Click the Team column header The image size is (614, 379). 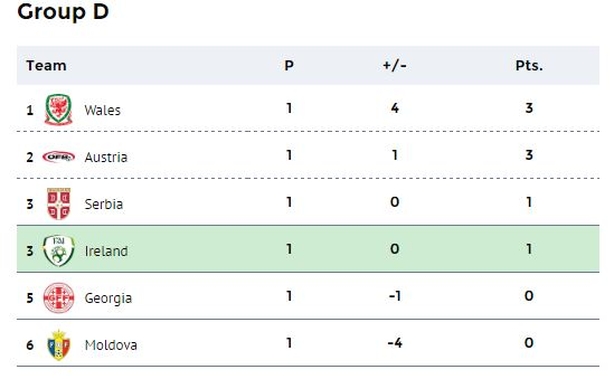point(46,65)
